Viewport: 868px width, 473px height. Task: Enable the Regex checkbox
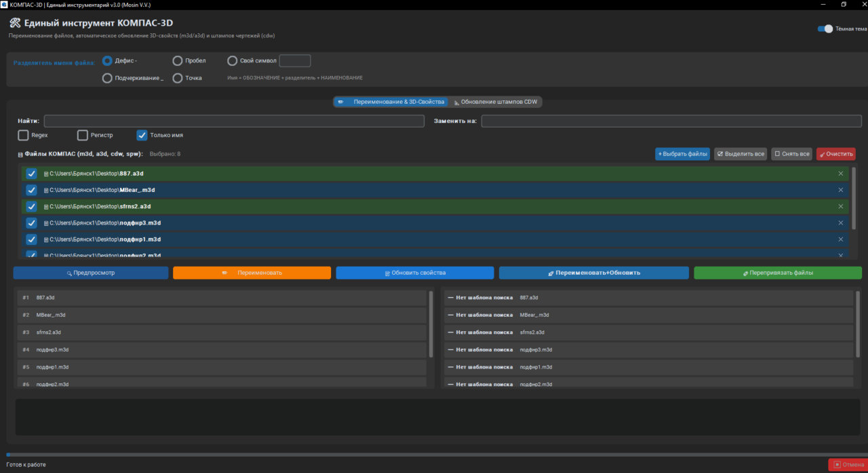click(24, 135)
